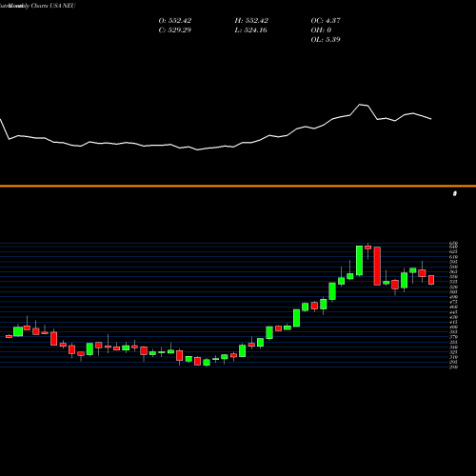Click the lowest green candlestick near 295
Viewport: 476px width, 476px height.
tap(207, 363)
